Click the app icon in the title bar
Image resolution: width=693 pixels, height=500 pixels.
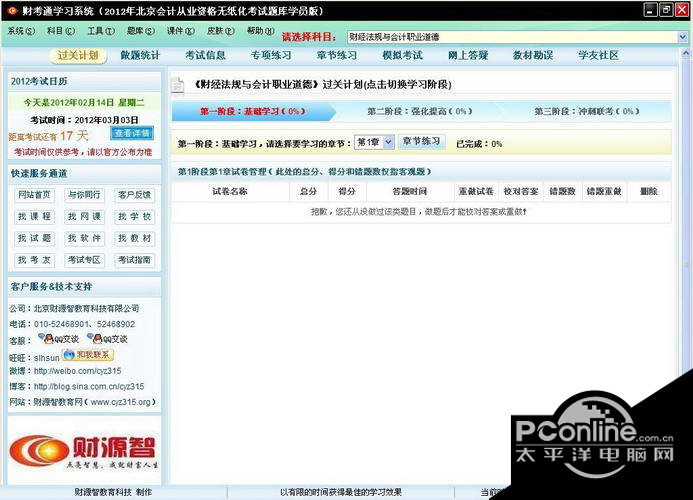pyautogui.click(x=11, y=11)
